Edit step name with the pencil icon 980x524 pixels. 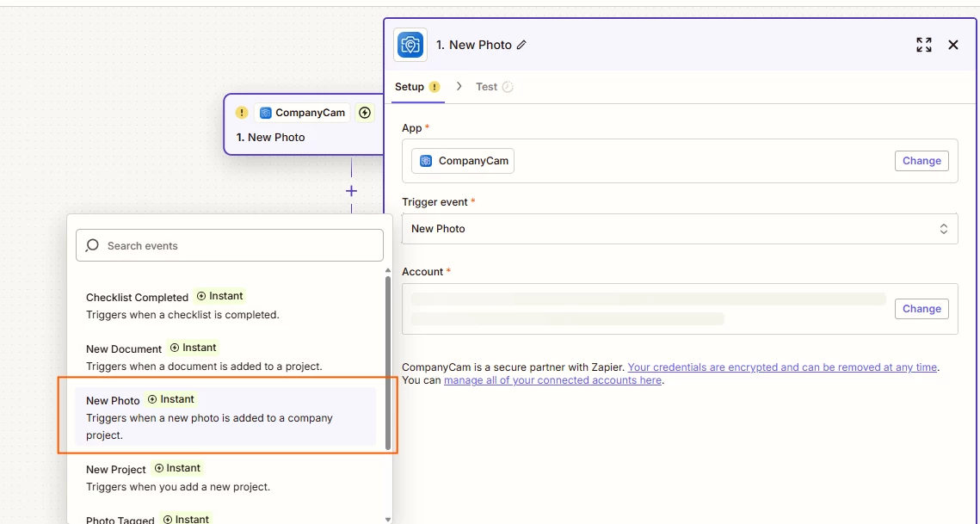[521, 45]
